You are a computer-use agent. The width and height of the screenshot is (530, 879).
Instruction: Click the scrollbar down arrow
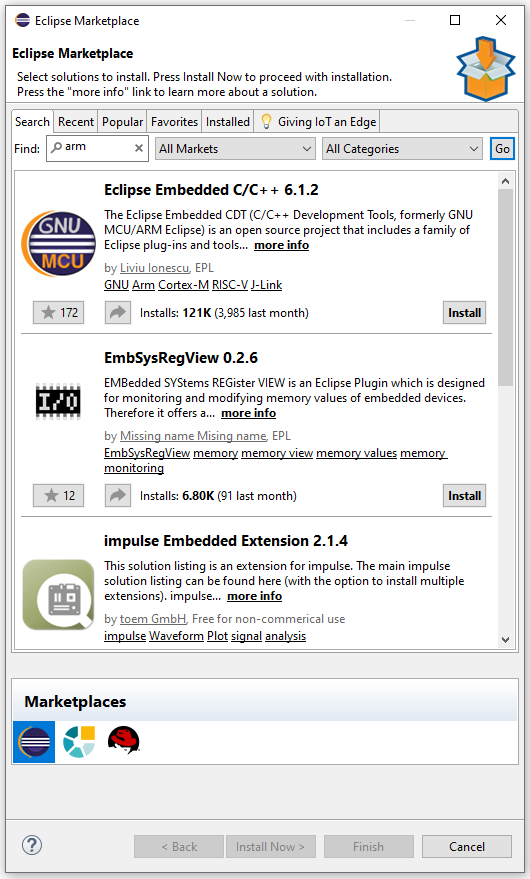505,640
